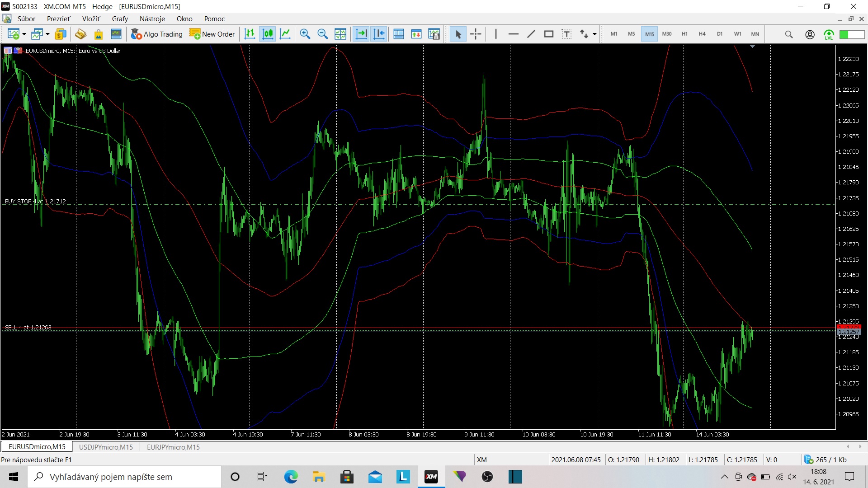Open the indicators list icon
Viewport: 868px width, 488px height.
coord(399,34)
